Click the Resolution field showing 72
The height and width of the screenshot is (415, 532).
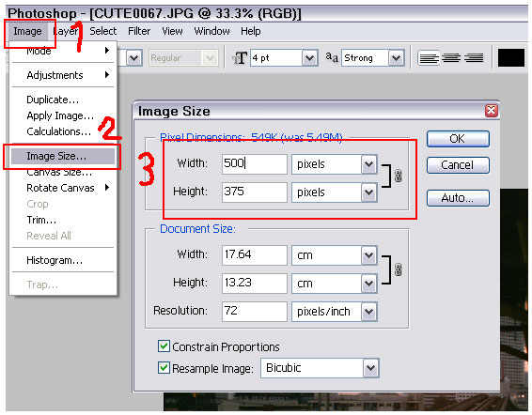tap(255, 312)
